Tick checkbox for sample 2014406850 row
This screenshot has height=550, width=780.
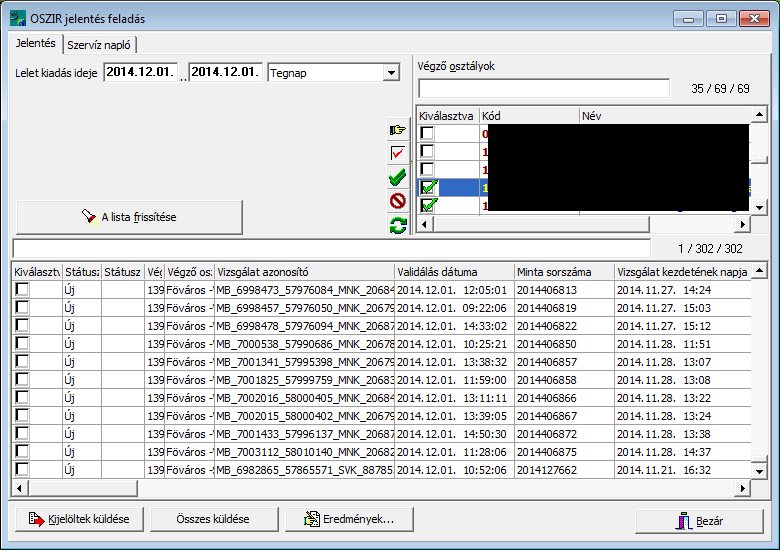[x=22, y=343]
